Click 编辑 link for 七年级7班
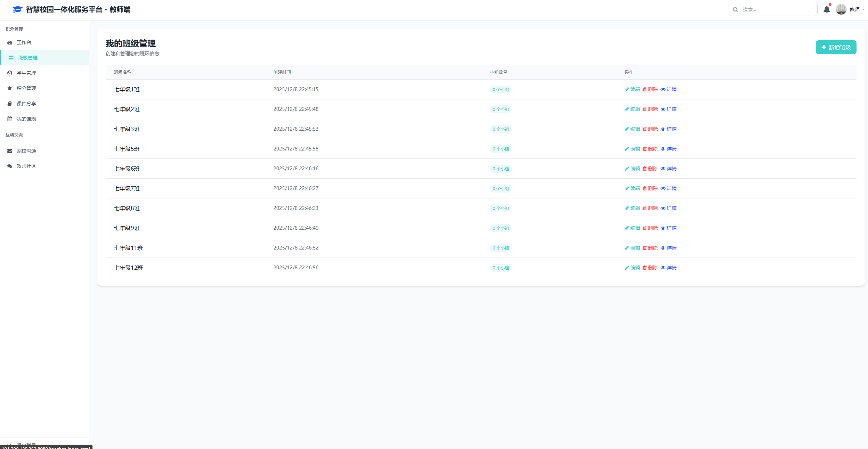This screenshot has height=449, width=868. click(x=635, y=188)
